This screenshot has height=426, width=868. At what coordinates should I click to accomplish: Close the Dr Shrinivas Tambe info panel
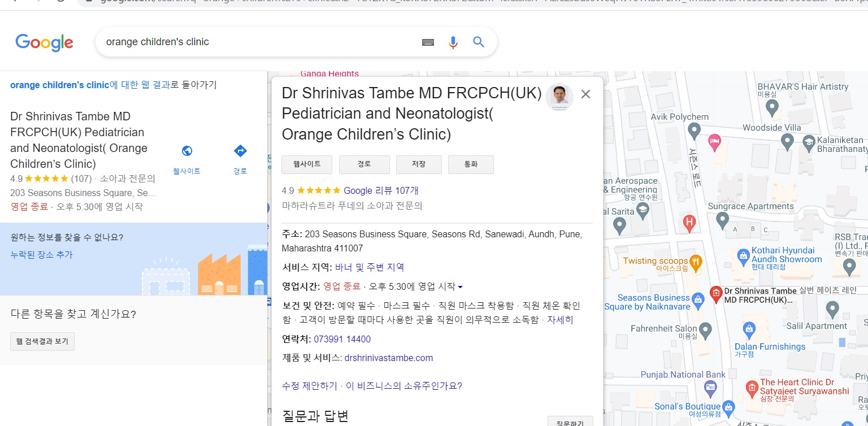tap(585, 94)
